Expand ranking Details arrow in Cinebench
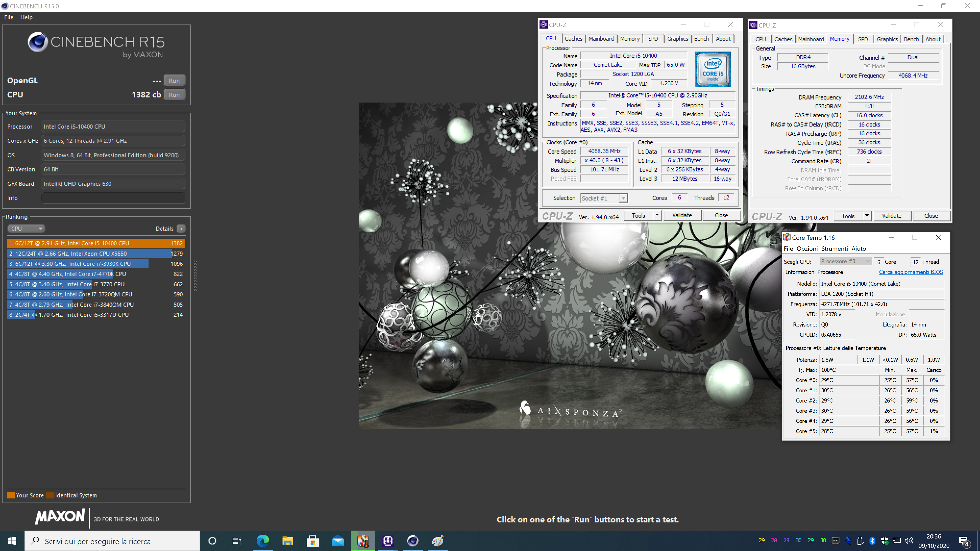980x551 pixels. click(181, 229)
